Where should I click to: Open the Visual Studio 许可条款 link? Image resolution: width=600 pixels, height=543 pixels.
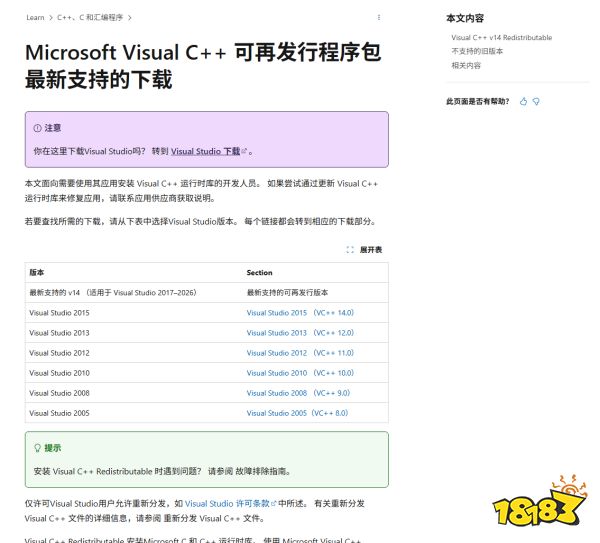point(227,504)
